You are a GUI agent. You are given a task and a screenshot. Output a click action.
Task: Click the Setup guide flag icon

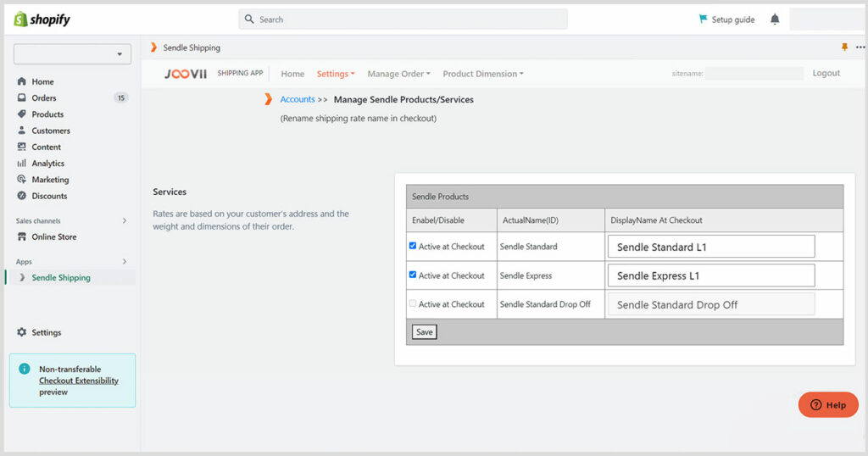pos(703,19)
